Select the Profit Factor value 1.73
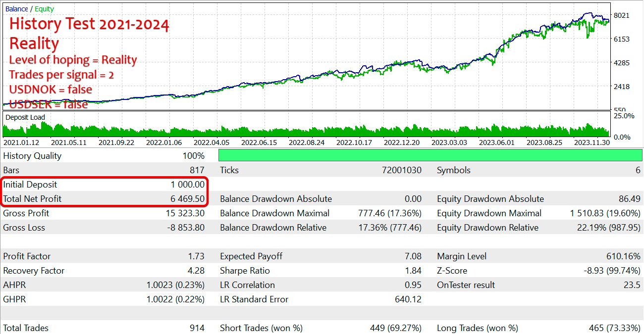Viewport: 644px width, 334px height. (199, 256)
